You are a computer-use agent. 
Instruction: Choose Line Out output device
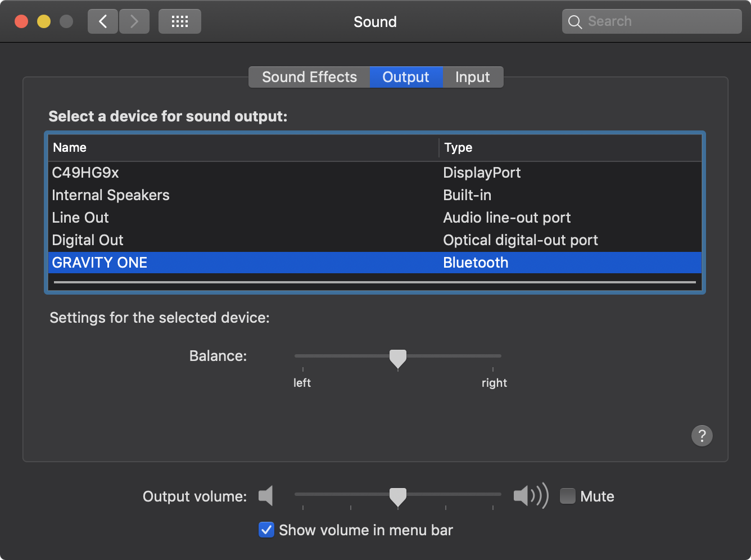(x=375, y=218)
